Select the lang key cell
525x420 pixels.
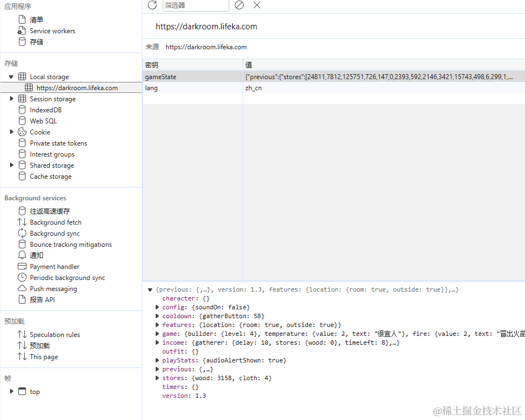coord(193,87)
